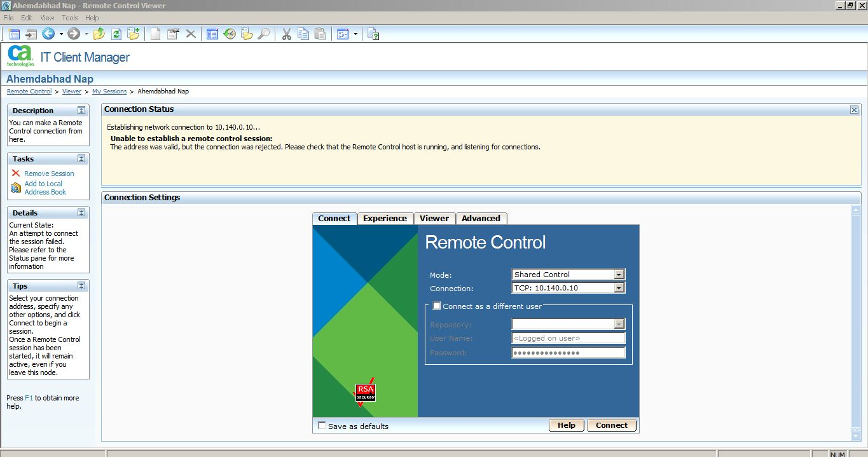Image resolution: width=868 pixels, height=457 pixels.
Task: Open the Mode dropdown showing Shared Control
Action: [x=619, y=275]
